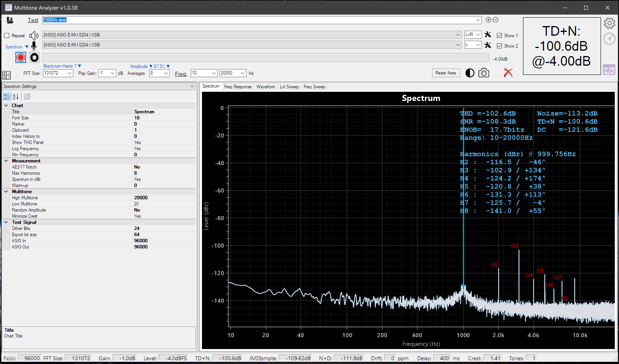Collapse the Test Signal property category
The height and width of the screenshot is (364, 619).
tap(6, 222)
